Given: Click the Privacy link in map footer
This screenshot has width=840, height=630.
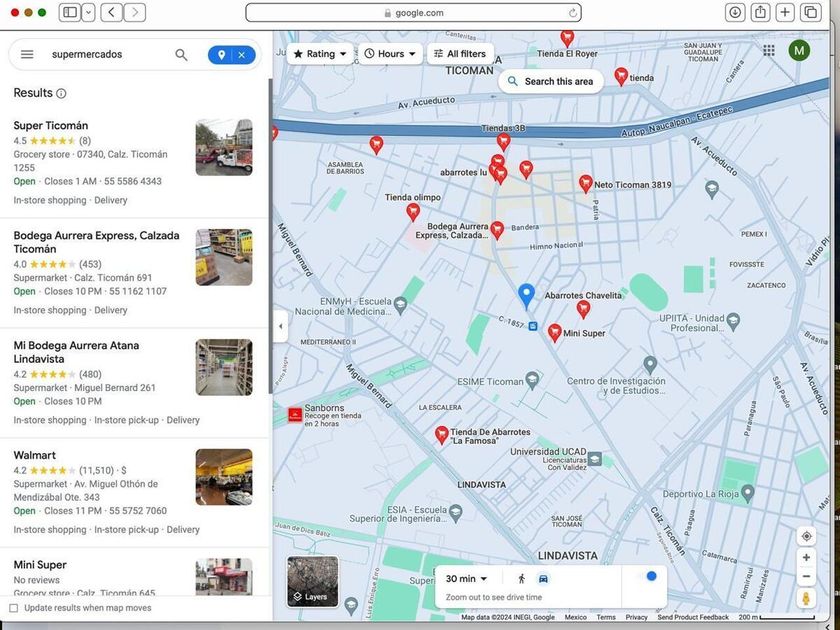Looking at the screenshot, I should (636, 617).
